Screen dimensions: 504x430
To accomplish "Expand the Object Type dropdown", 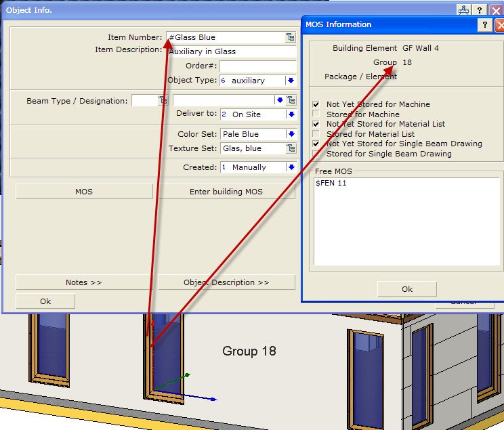I will pos(291,81).
